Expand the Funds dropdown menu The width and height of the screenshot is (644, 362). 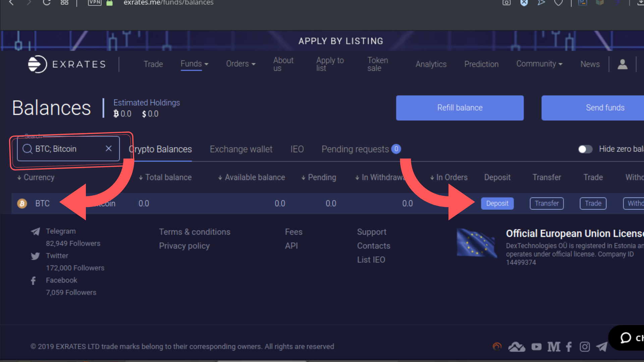(195, 64)
